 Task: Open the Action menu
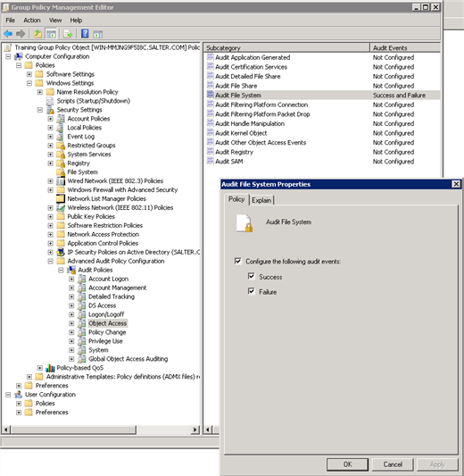point(32,21)
